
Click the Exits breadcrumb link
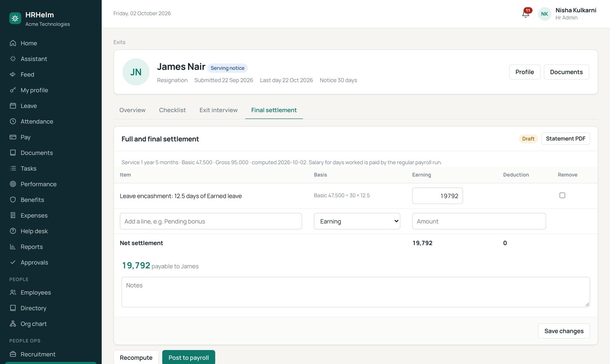tap(119, 42)
